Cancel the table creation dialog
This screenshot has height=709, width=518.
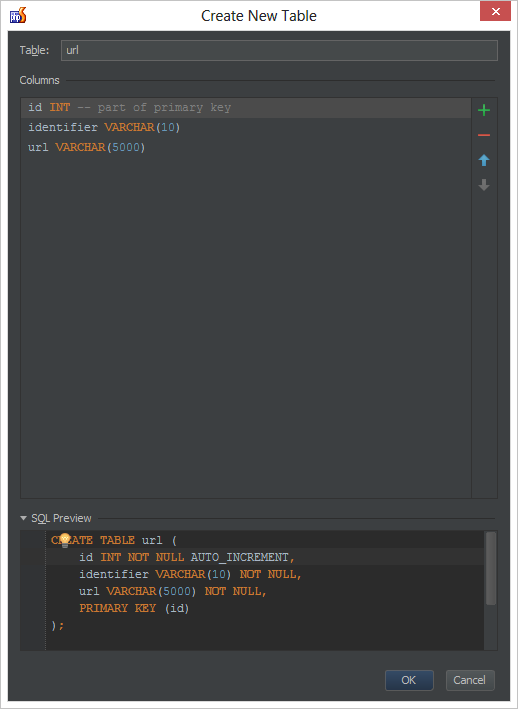tap(470, 680)
